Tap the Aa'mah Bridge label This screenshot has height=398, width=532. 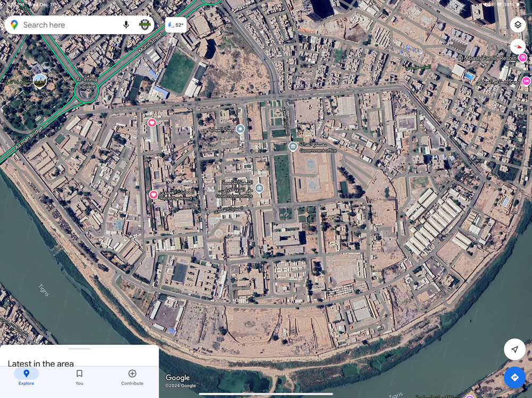click(29, 138)
